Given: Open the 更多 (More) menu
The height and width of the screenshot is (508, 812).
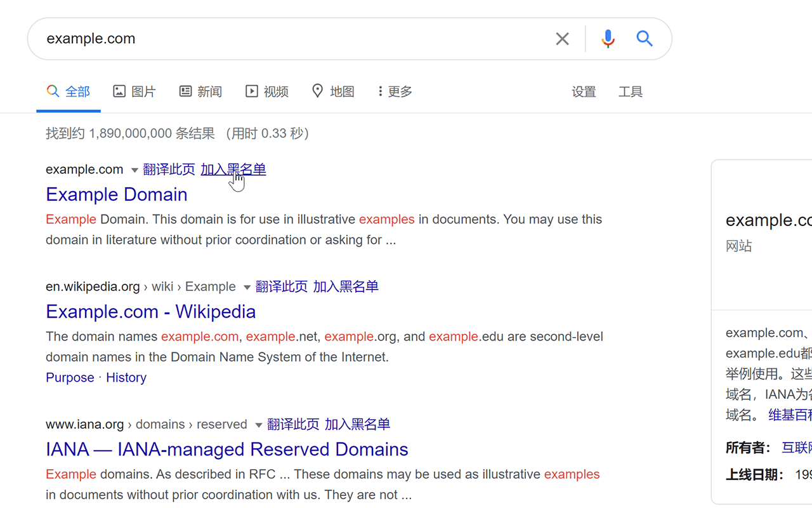Looking at the screenshot, I should [x=395, y=91].
